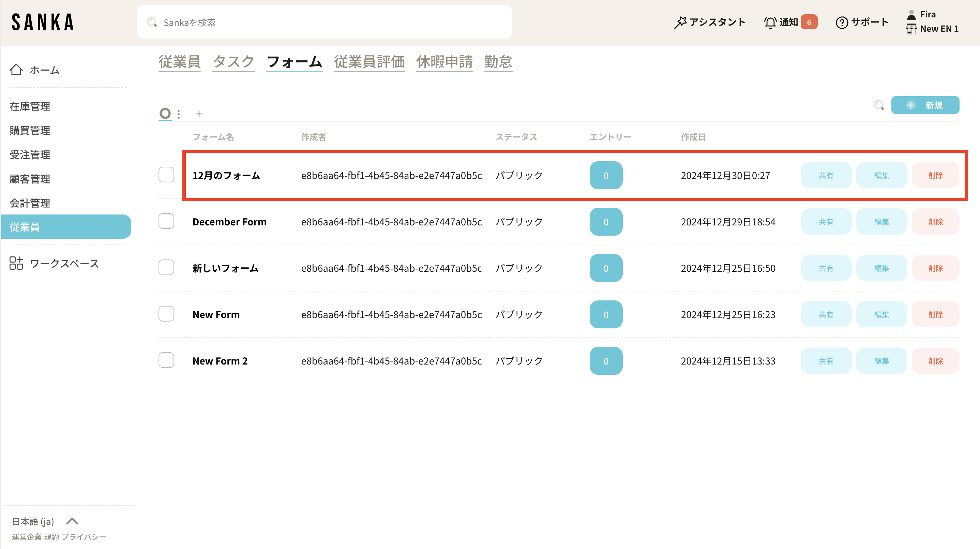
Task: Focus the Sankaを検索 search field
Action: (324, 23)
